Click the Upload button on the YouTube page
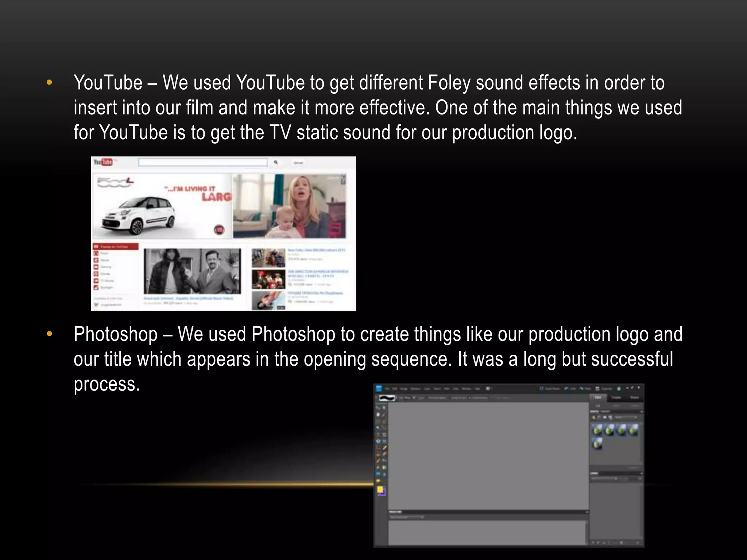 pos(298,163)
